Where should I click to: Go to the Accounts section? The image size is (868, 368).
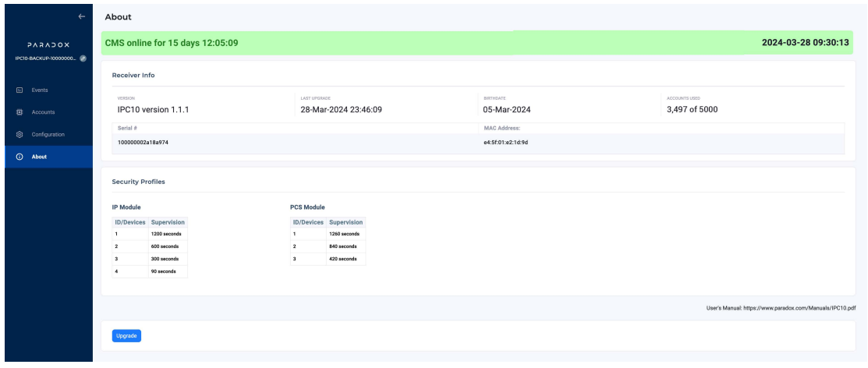coord(42,112)
